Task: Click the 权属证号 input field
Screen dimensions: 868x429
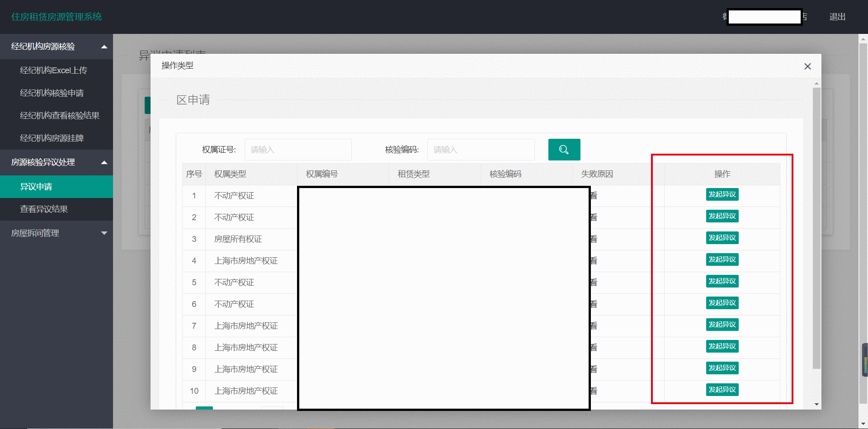Action: tap(298, 150)
